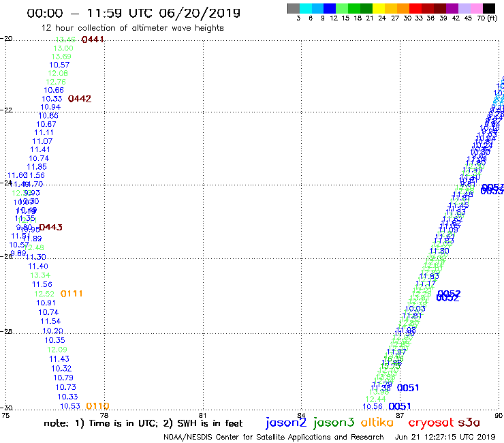The height and width of the screenshot is (443, 504).
Task: Click the "0051" label beside value 11.38
Action: click(408, 388)
